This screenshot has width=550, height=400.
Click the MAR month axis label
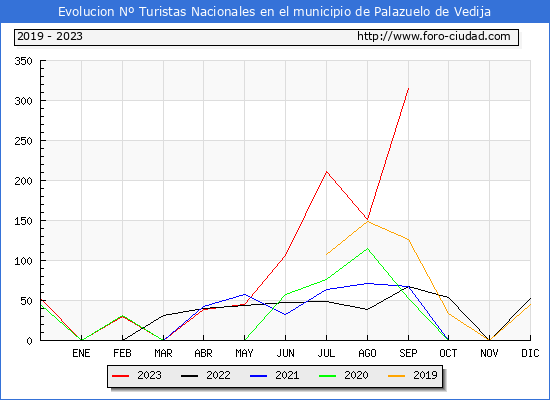(163, 353)
